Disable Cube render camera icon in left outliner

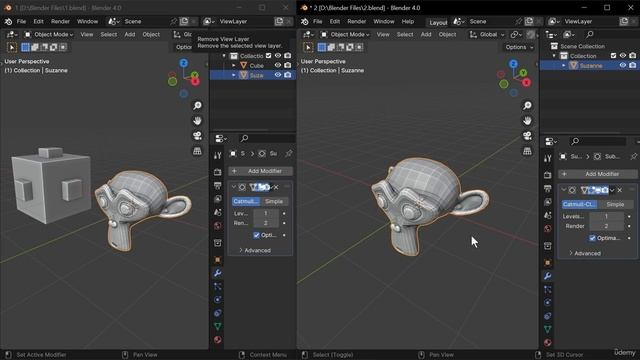(288, 65)
